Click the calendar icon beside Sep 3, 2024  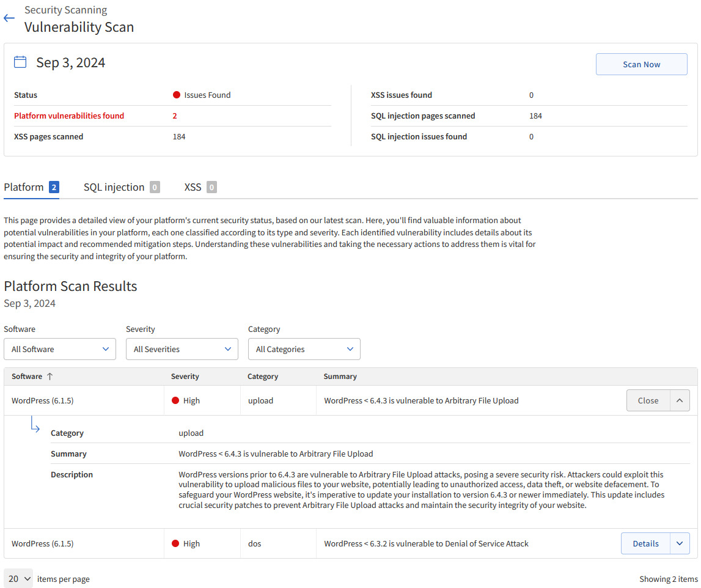pyautogui.click(x=20, y=62)
